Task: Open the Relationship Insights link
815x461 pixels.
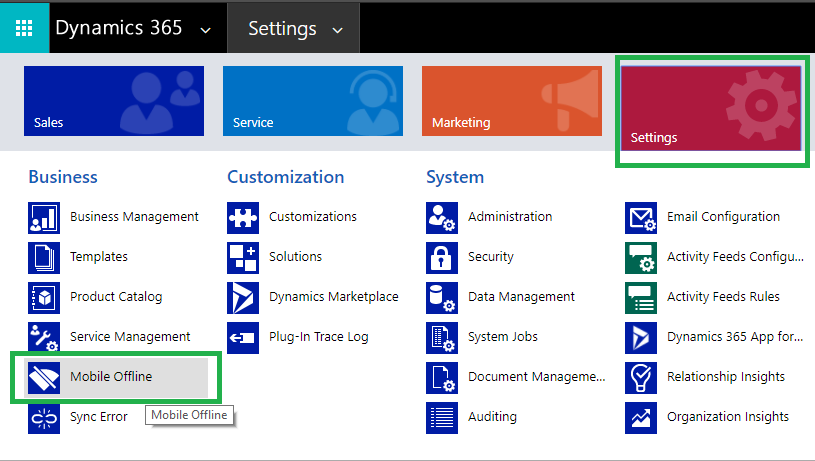Action: pyautogui.click(x=726, y=377)
